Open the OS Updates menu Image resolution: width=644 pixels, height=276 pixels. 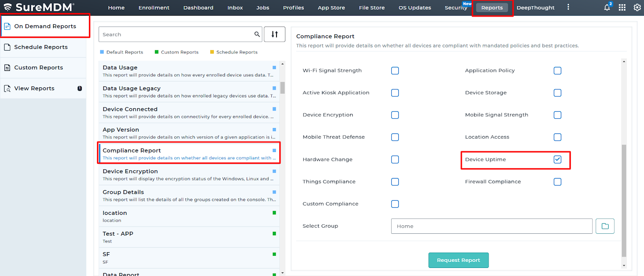415,8
